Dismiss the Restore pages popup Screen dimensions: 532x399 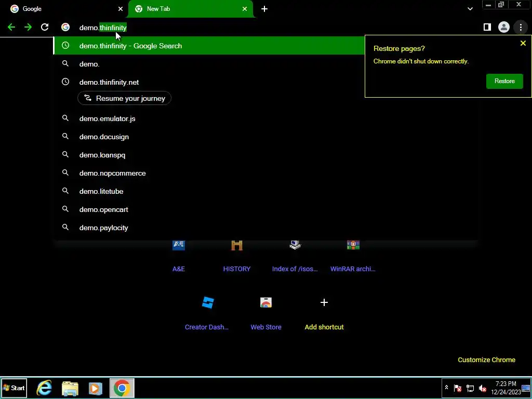pyautogui.click(x=523, y=43)
